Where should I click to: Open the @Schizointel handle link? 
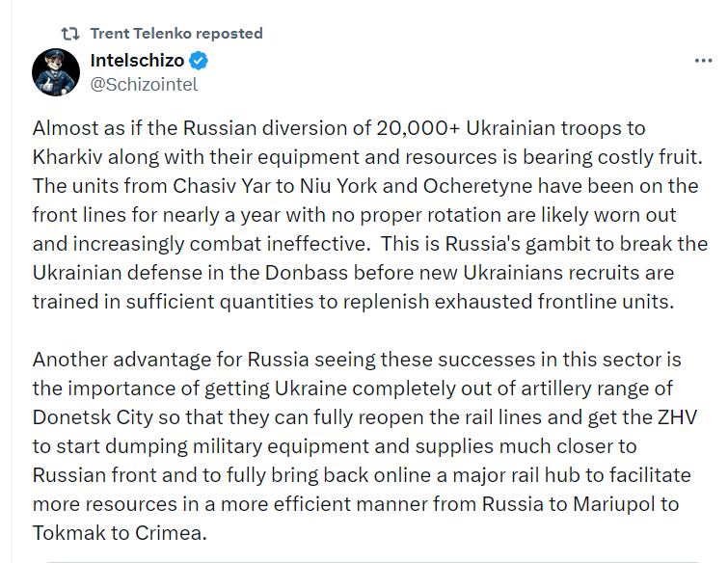pos(144,85)
